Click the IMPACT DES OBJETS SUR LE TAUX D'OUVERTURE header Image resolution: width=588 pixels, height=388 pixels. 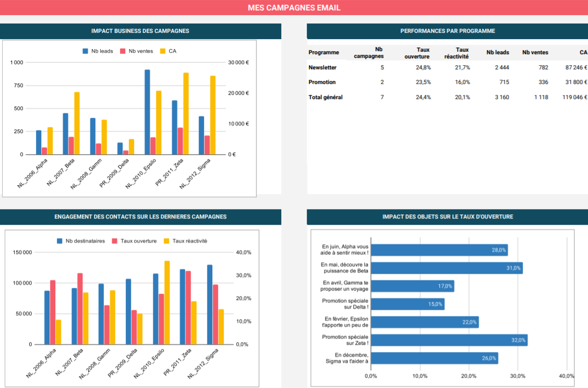tap(447, 216)
